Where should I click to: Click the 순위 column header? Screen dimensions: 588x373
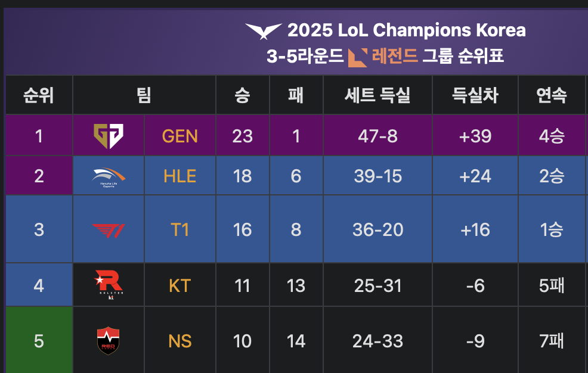click(x=39, y=95)
